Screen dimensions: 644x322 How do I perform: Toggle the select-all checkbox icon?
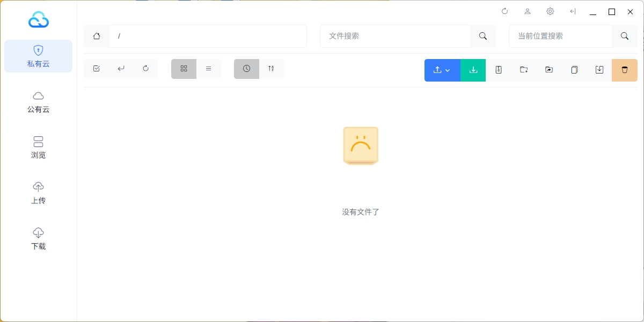97,69
